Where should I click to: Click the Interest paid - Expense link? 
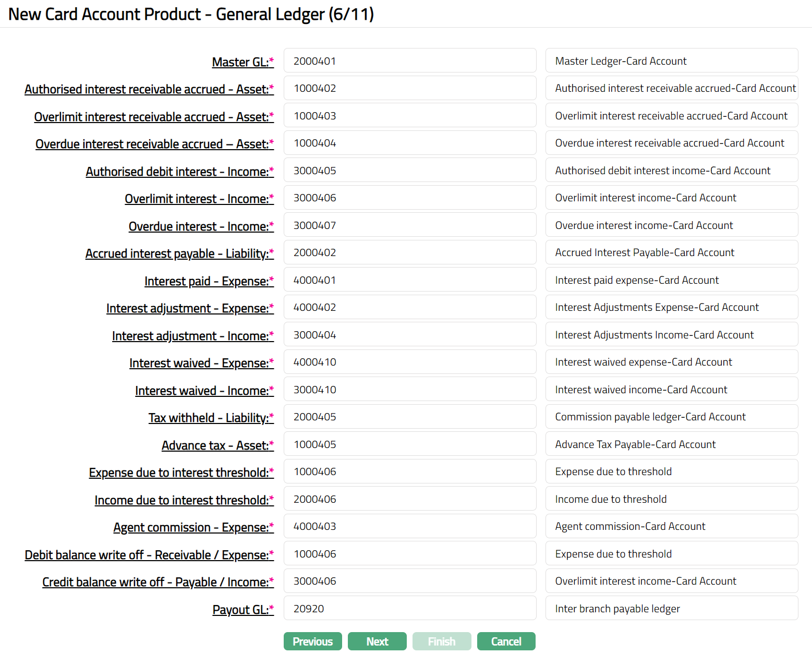tap(207, 281)
